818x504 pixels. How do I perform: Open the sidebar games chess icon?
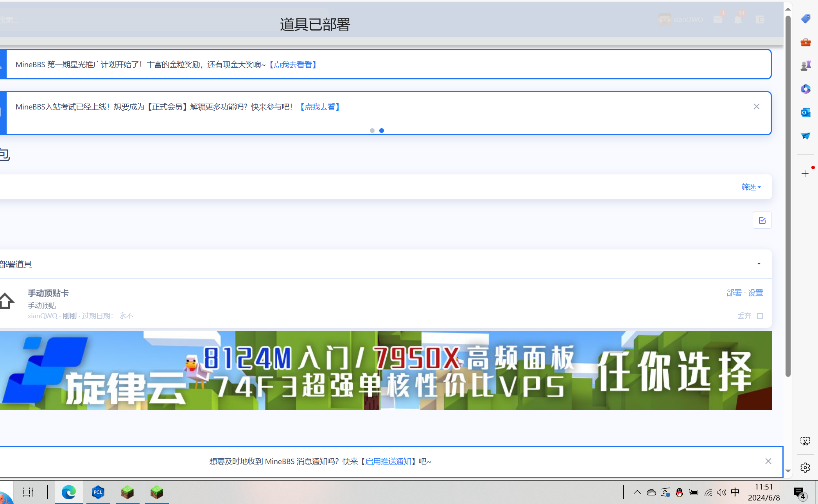pos(805,66)
